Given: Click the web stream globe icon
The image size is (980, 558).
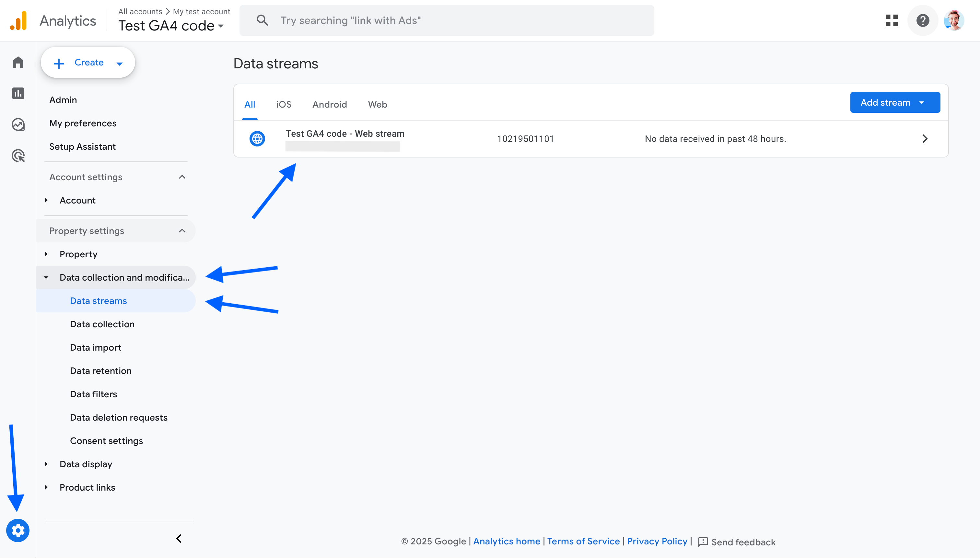Looking at the screenshot, I should point(257,138).
